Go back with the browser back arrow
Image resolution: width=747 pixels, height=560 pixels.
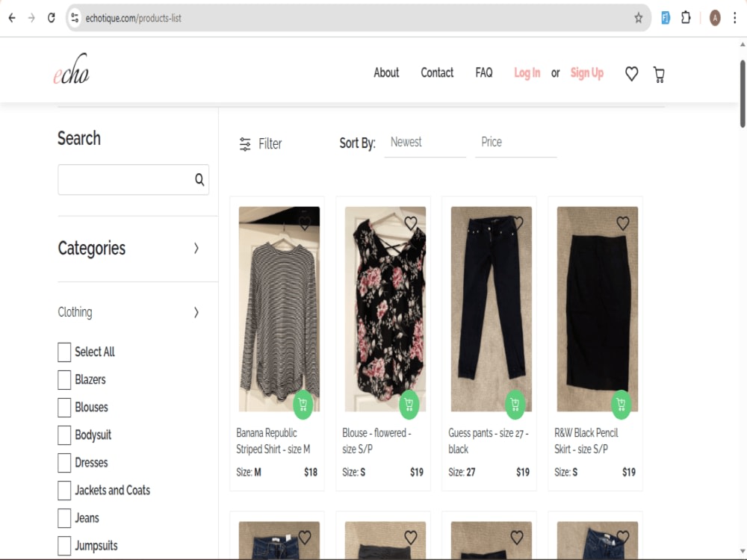(12, 18)
